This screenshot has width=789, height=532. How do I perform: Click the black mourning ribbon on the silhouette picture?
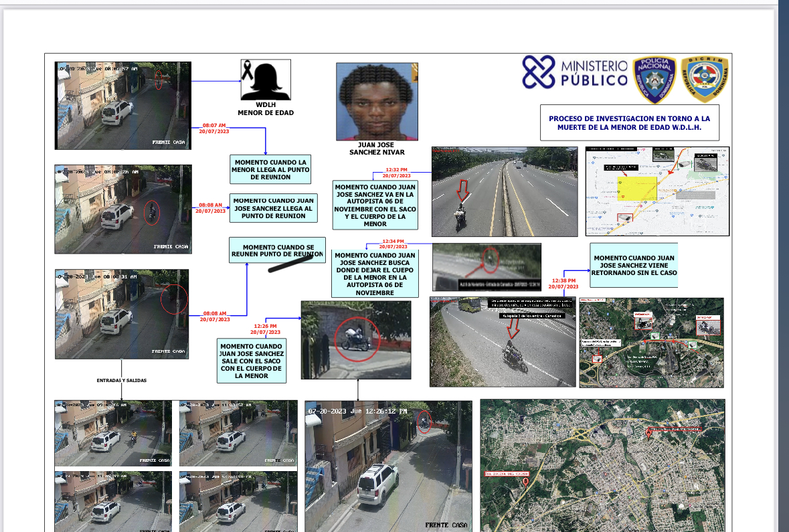pos(247,70)
